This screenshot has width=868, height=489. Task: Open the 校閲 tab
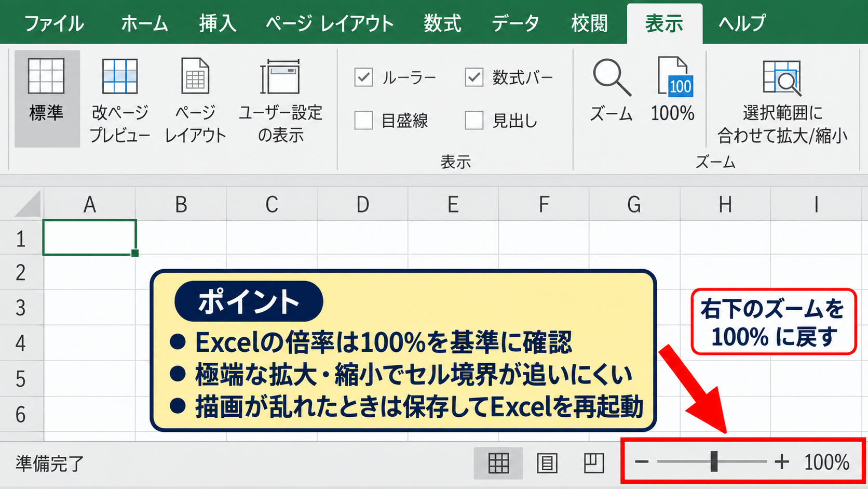click(x=589, y=23)
